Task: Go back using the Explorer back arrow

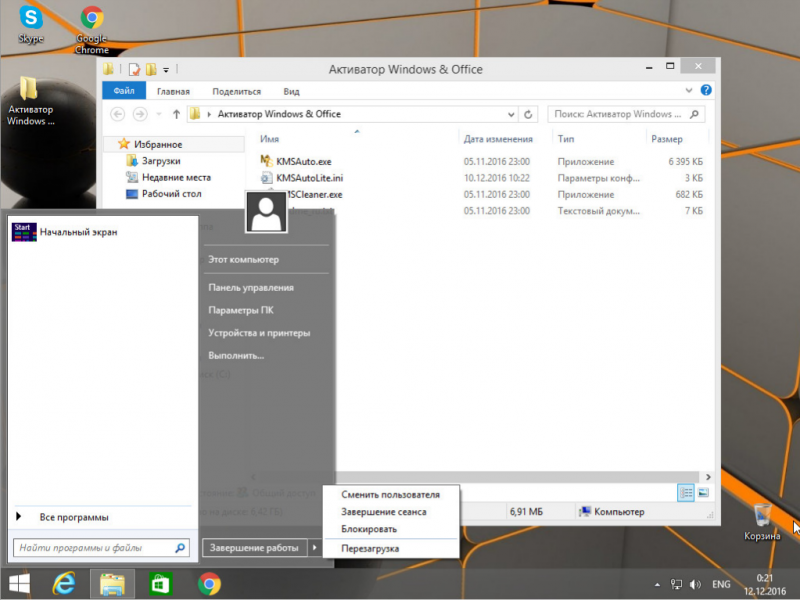Action: pyautogui.click(x=117, y=114)
